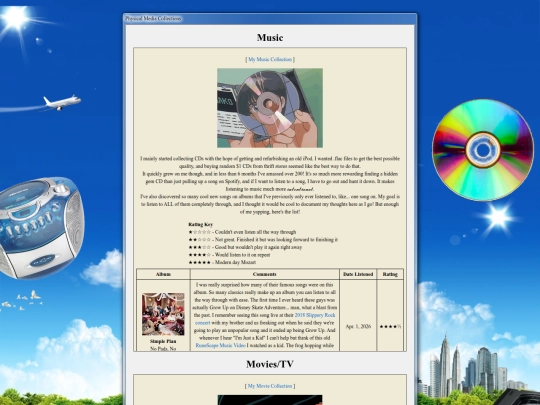The image size is (540, 405).
Task: Click the blue boombox graphic
Action: point(41,227)
